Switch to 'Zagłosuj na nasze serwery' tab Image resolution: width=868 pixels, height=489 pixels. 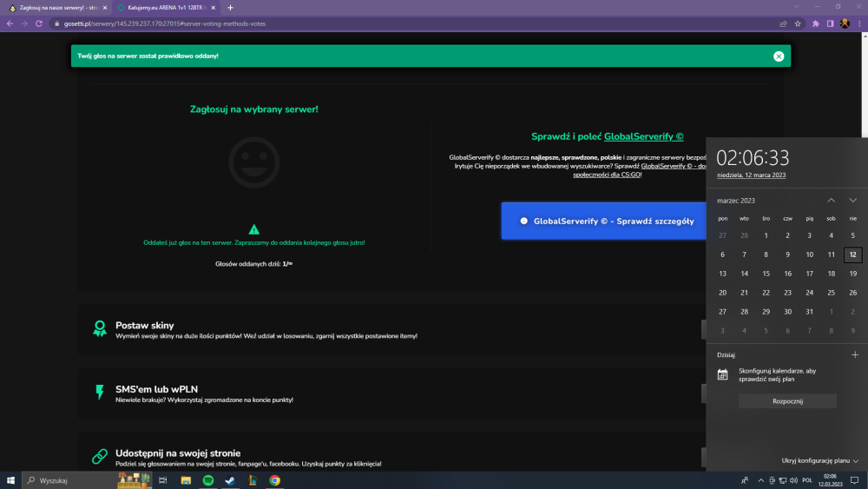(56, 8)
